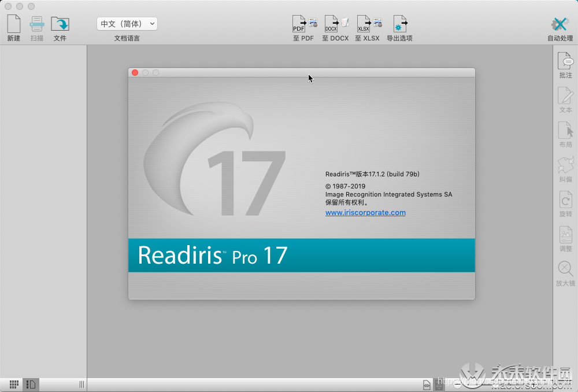Click the 保留所有权利 text

click(347, 202)
